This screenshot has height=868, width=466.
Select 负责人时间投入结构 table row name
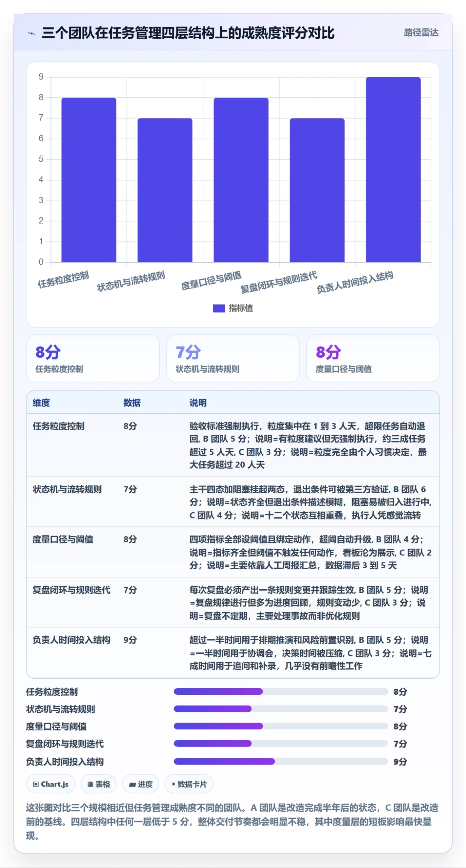(72, 640)
